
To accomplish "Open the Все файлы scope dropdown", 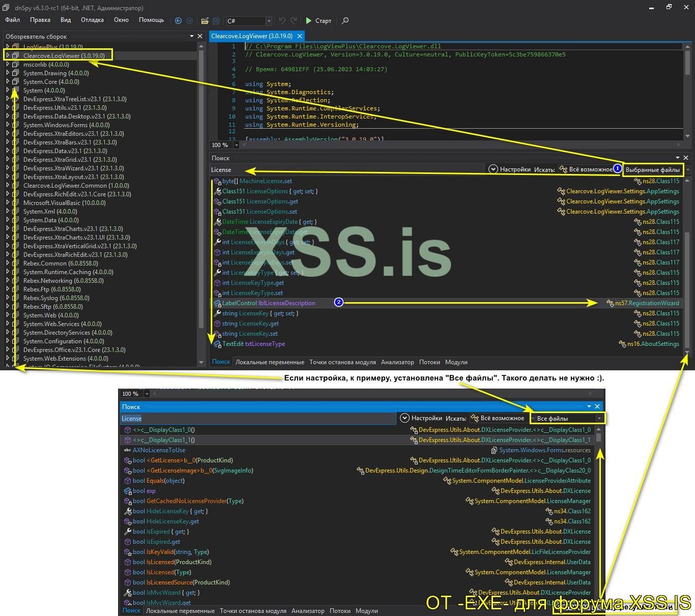I will coord(568,418).
